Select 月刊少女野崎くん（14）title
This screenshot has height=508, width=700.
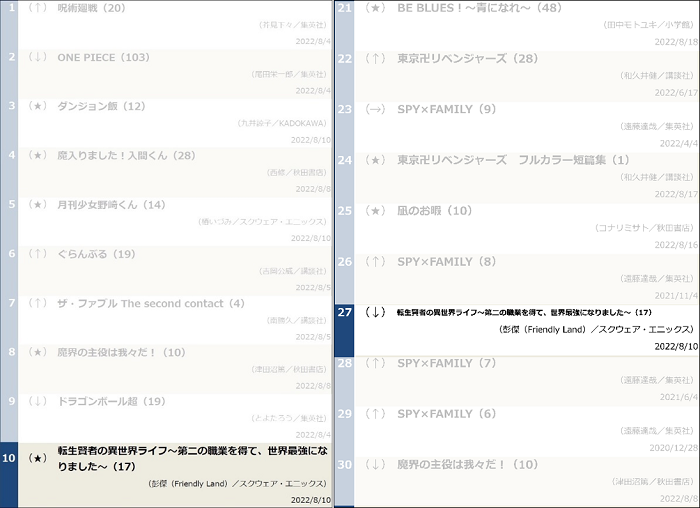112,205
